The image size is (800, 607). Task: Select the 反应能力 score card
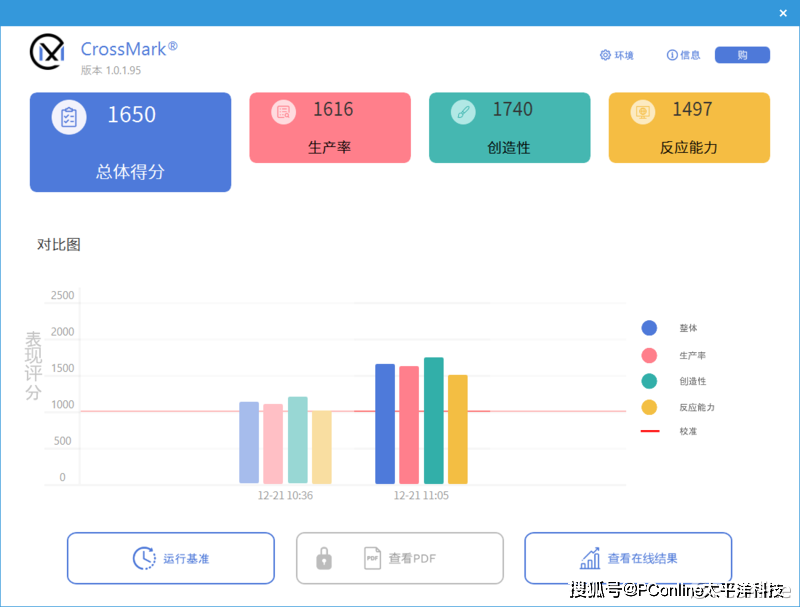689,128
